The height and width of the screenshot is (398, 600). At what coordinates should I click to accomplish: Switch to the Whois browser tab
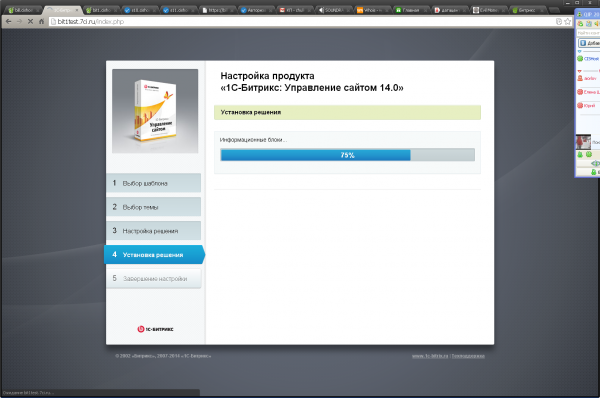(x=372, y=10)
